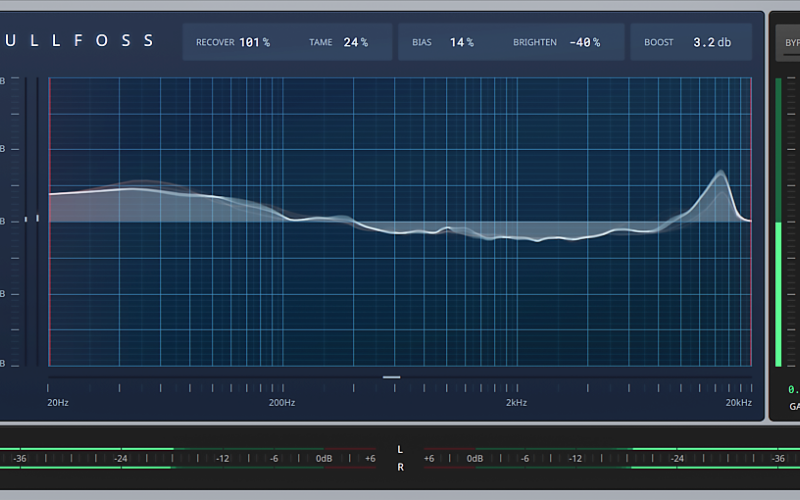Click the L channel label in meter
Screen dimensions: 800x500
click(x=400, y=449)
